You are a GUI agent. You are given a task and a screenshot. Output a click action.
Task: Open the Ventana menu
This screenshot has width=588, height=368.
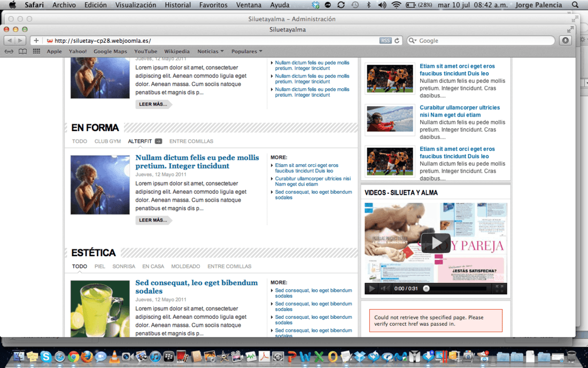249,5
